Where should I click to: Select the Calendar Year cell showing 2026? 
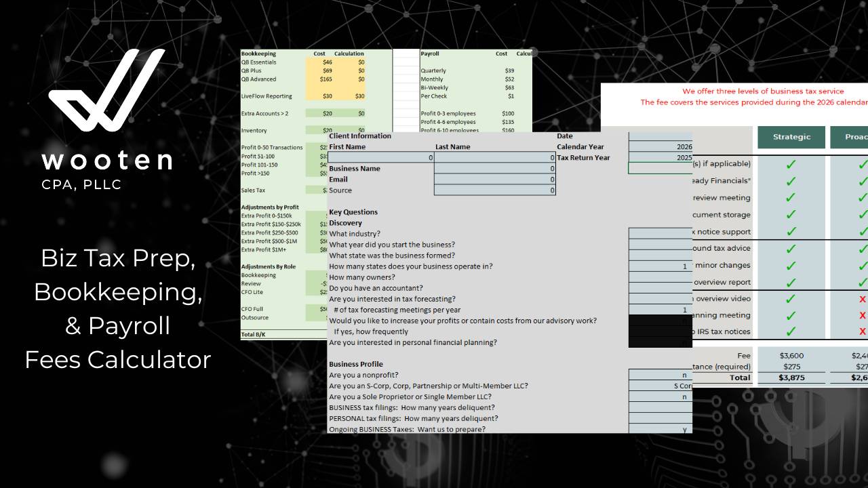pos(660,146)
